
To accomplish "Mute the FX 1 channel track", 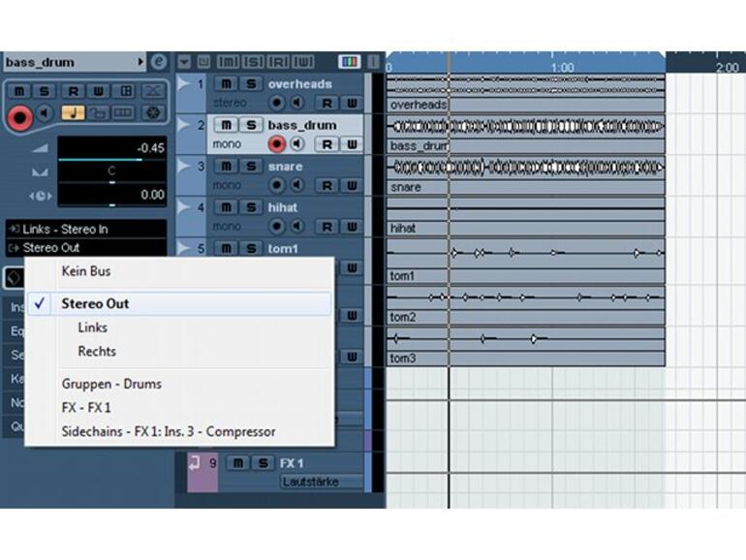I will pos(238,463).
